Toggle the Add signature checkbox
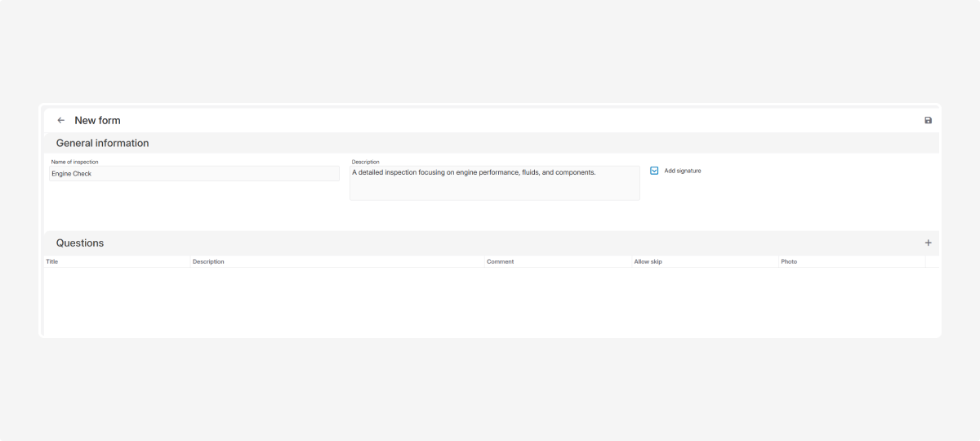 click(654, 171)
